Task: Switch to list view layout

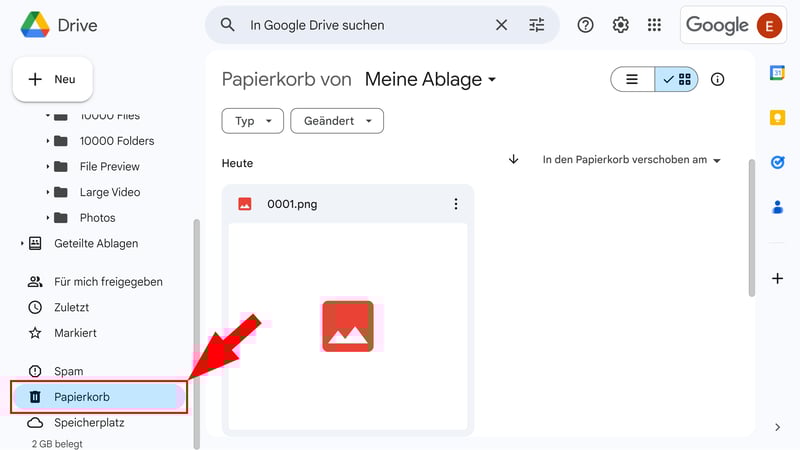Action: pos(632,80)
